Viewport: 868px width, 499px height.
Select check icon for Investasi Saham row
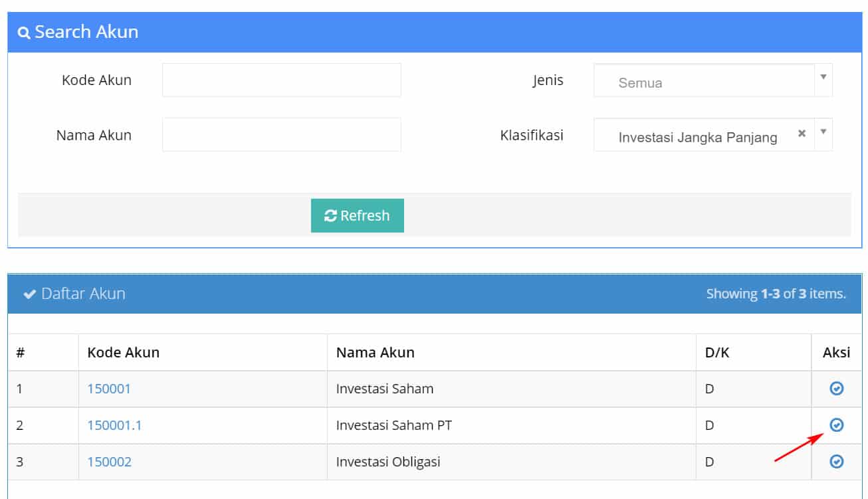(x=837, y=389)
